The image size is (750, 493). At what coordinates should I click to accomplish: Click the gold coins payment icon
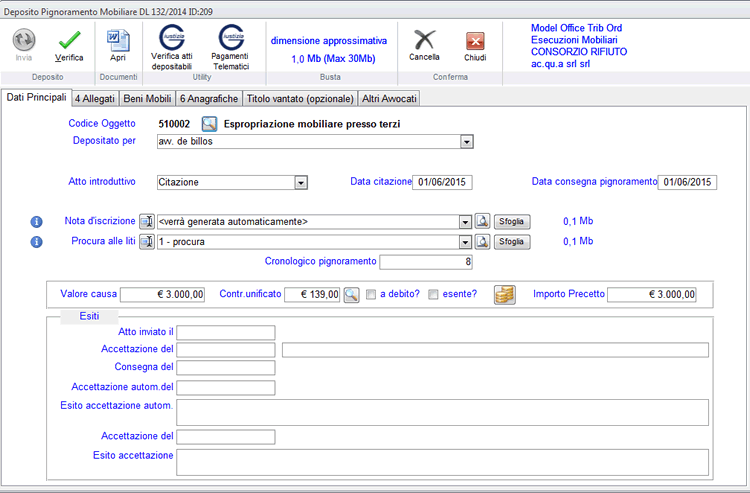(505, 295)
